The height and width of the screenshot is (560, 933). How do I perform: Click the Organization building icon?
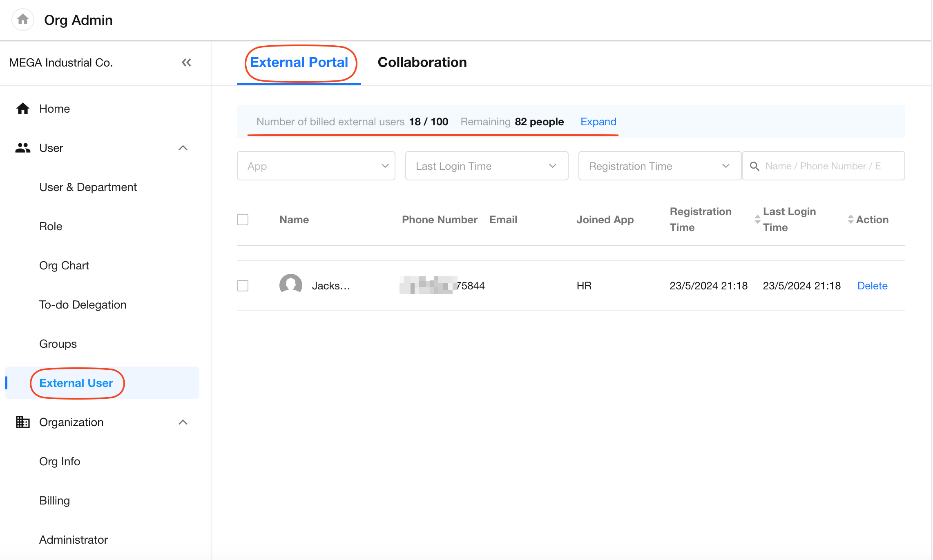(23, 422)
